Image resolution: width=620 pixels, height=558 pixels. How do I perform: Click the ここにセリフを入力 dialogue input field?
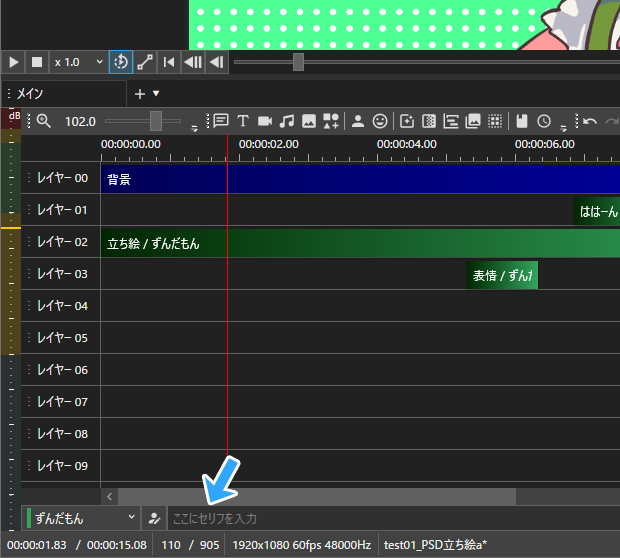click(x=394, y=518)
